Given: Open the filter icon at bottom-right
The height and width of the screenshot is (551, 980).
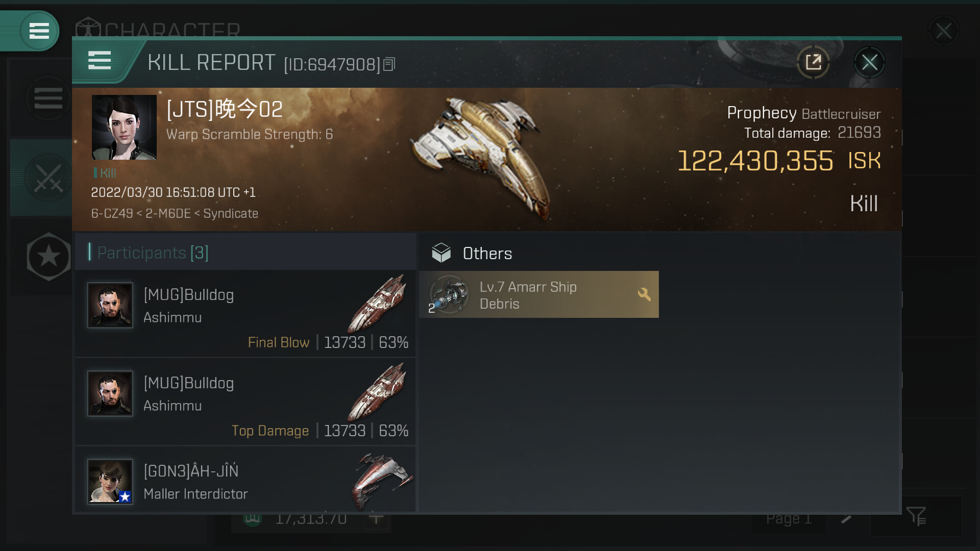Looking at the screenshot, I should coord(916,516).
